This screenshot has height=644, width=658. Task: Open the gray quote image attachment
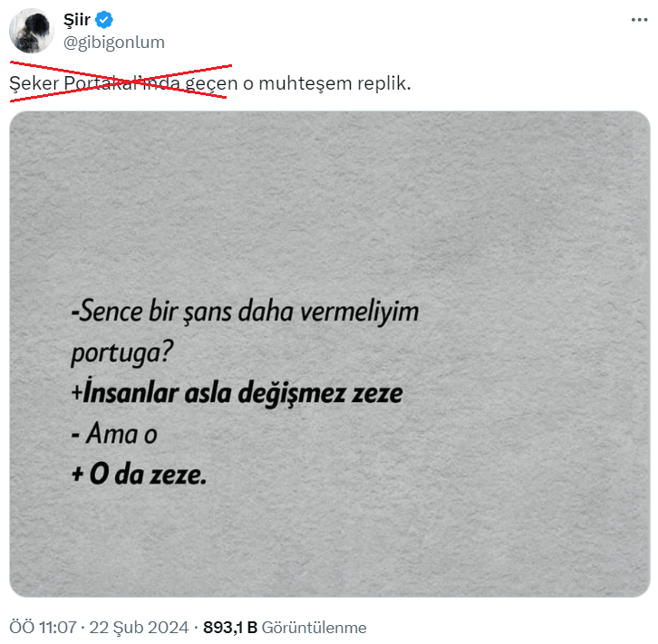pyautogui.click(x=330, y=354)
